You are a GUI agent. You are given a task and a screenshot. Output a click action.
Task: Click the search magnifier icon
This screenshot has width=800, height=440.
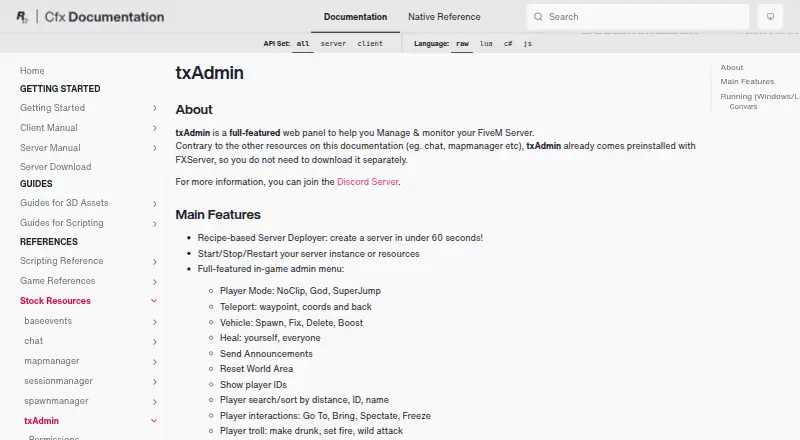[x=538, y=17]
